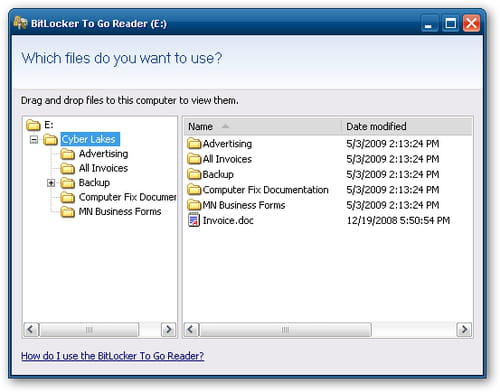The width and height of the screenshot is (500, 392).
Task: Click the All Invoices folder icon in tree
Action: click(x=68, y=168)
